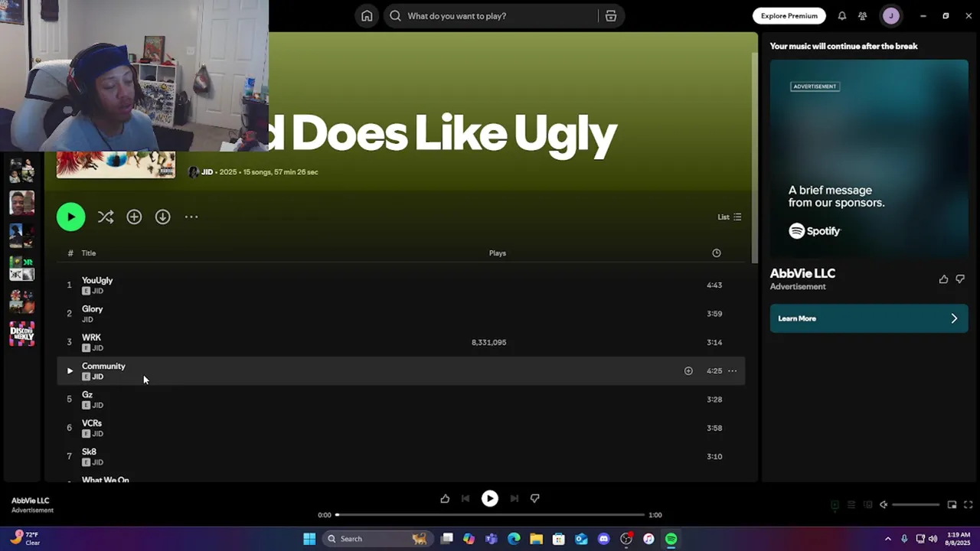Click the Explore Premium button
The width and height of the screenshot is (980, 551).
click(789, 16)
